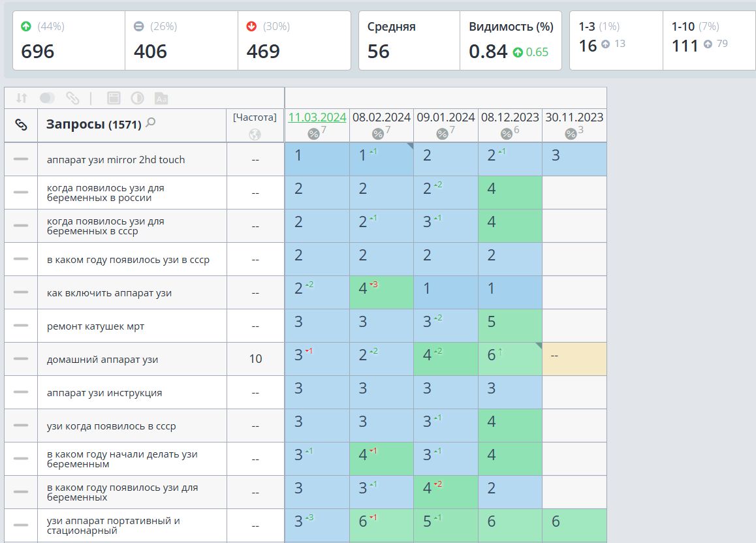The width and height of the screenshot is (756, 543).
Task: Flip the grey toggle switch in toolbar
Action: [47, 99]
